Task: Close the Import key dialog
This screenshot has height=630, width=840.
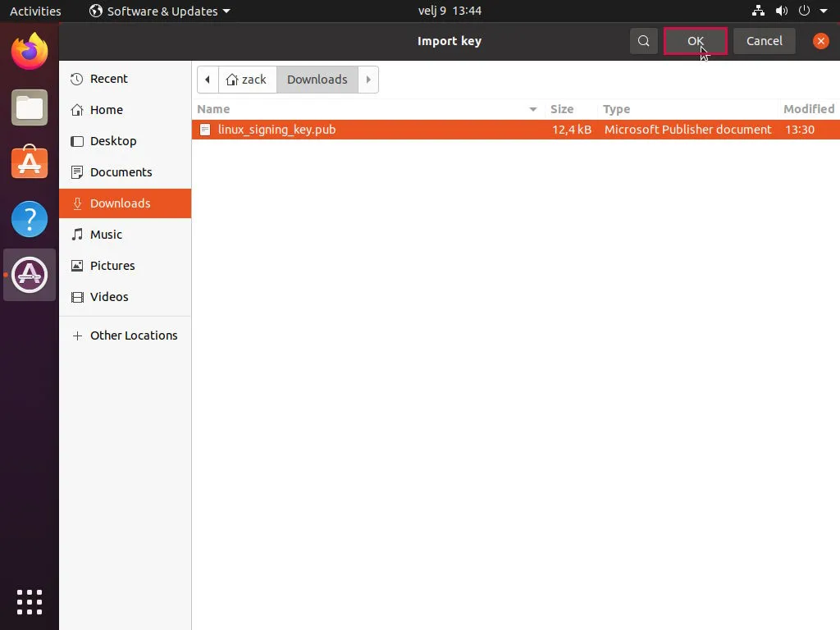Action: pos(820,41)
